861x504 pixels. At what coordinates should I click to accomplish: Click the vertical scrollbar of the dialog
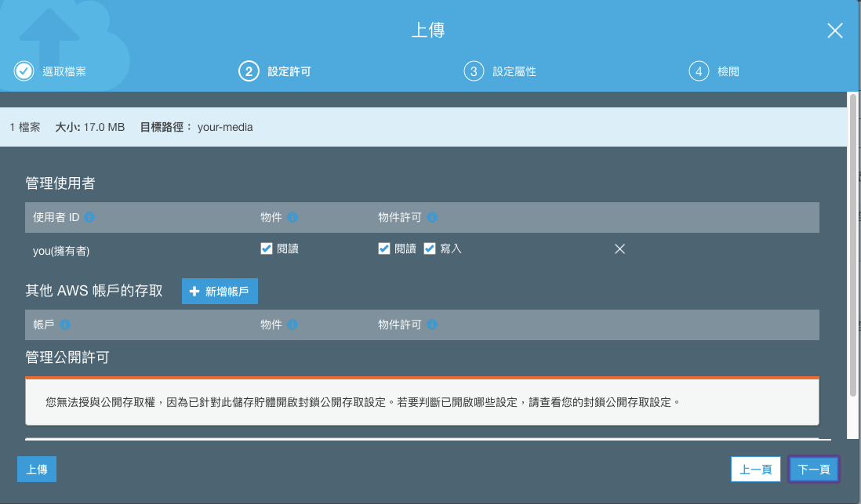(852, 245)
